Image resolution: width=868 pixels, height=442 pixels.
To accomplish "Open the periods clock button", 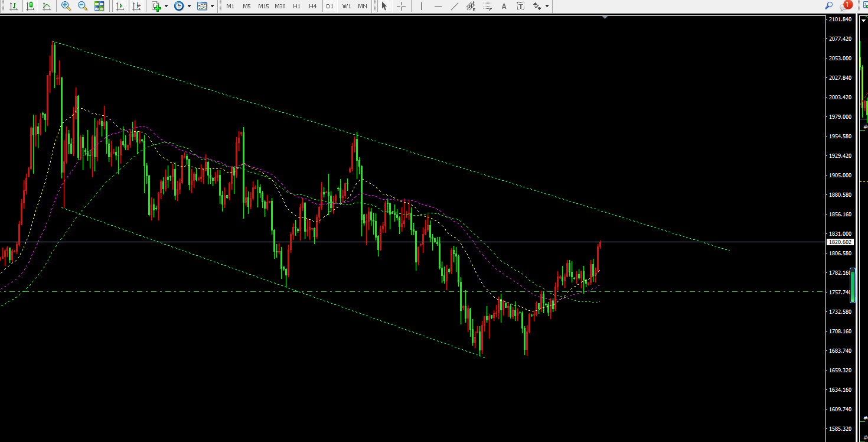I will tap(179, 6).
